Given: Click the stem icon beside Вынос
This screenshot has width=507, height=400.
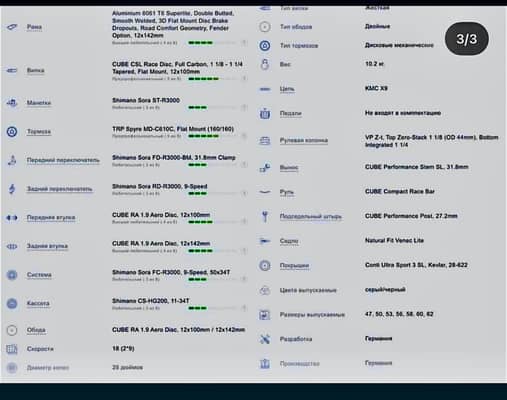Looking at the screenshot, I should (x=265, y=168).
